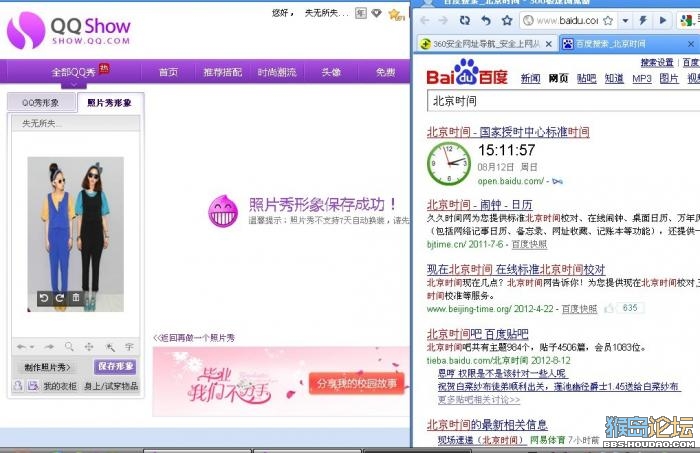The width and height of the screenshot is (700, 453).
Task: Open the 首页 nav item in QQ Show
Action: tap(168, 72)
